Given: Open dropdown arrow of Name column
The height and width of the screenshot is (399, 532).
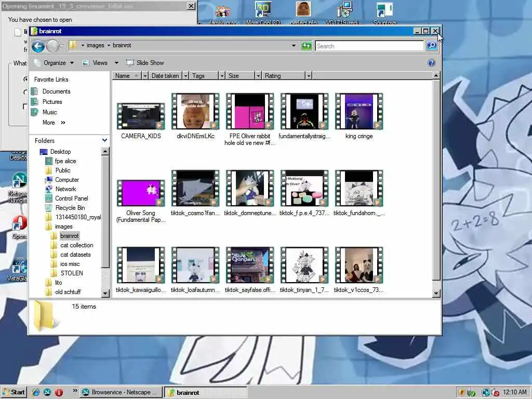Looking at the screenshot, I should coord(145,76).
